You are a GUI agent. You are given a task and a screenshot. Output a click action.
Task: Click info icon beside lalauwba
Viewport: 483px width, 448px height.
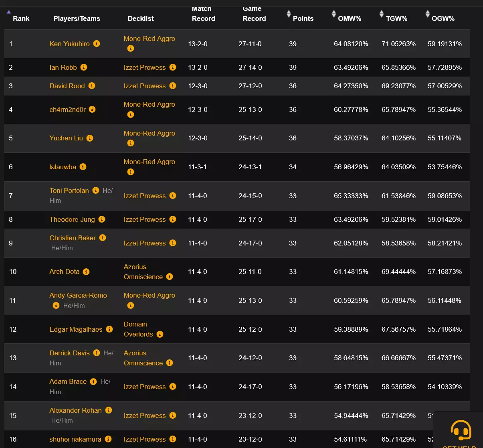[x=83, y=166]
